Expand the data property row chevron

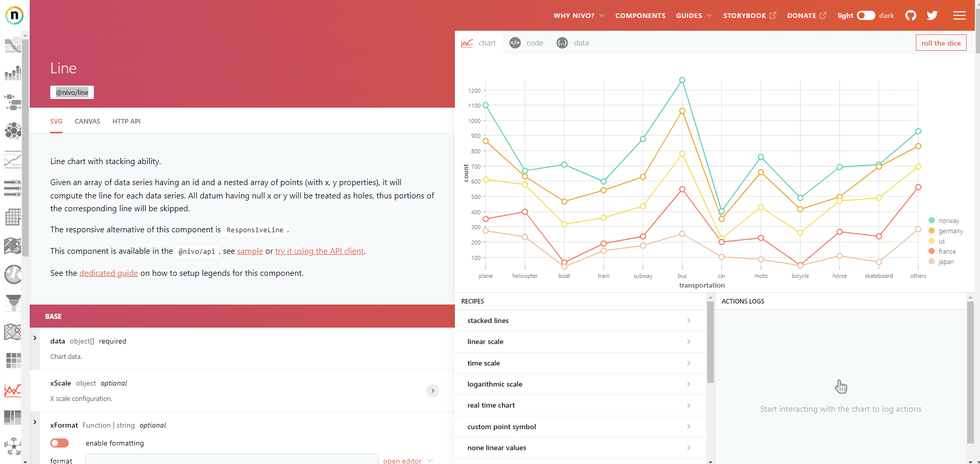click(x=35, y=338)
